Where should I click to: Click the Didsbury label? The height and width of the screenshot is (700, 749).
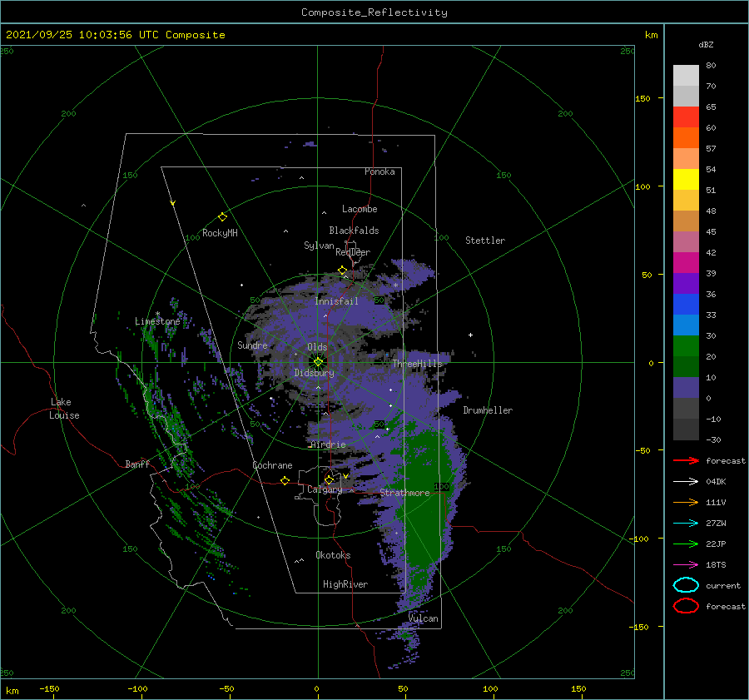[x=314, y=373]
